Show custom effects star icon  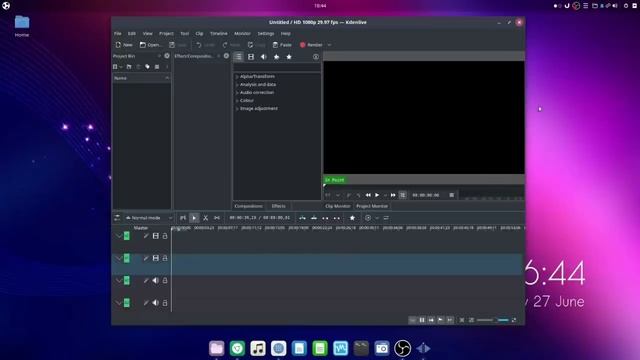click(x=276, y=57)
